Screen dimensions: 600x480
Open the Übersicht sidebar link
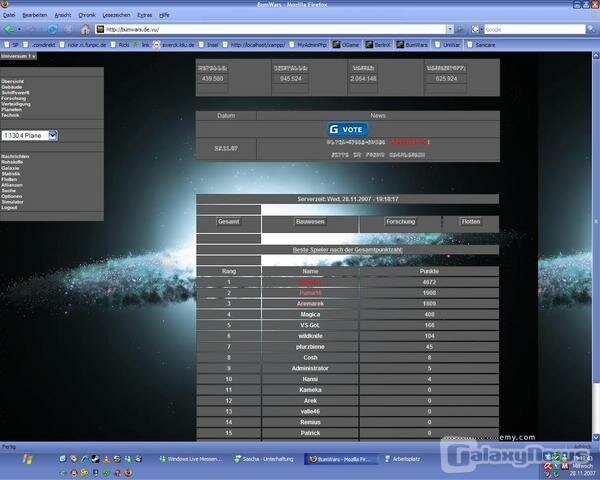[x=13, y=81]
